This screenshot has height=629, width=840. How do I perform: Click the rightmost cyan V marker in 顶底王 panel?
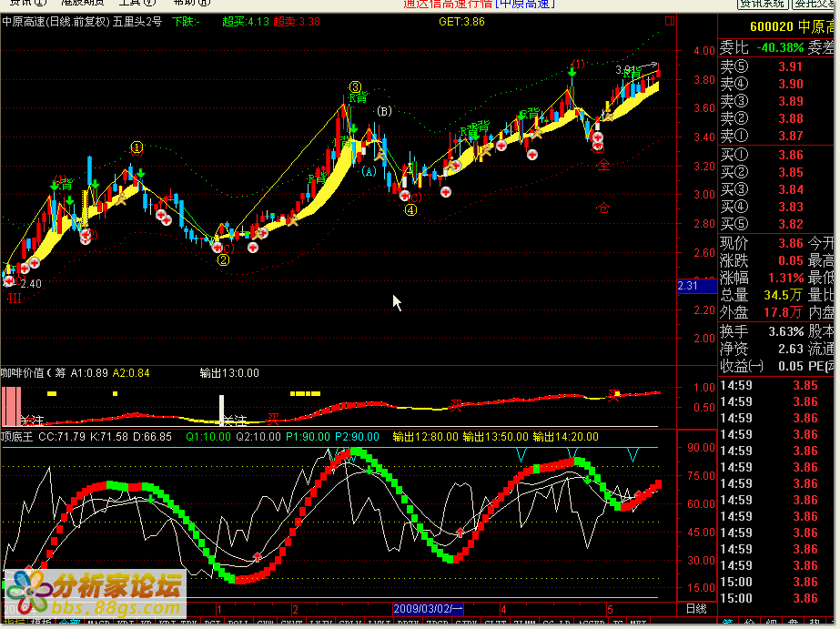(x=633, y=455)
